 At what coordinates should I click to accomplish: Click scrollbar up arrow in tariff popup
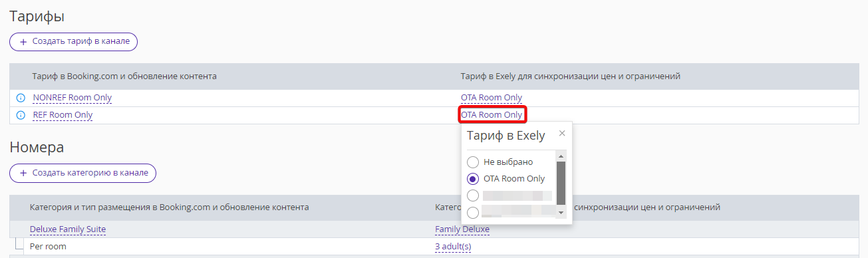561,157
